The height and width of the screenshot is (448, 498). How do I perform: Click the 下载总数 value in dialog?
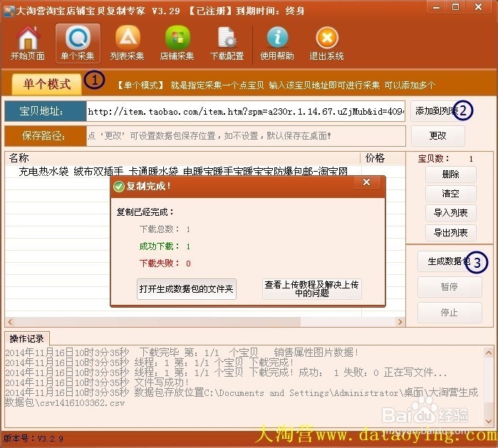pyautogui.click(x=188, y=229)
